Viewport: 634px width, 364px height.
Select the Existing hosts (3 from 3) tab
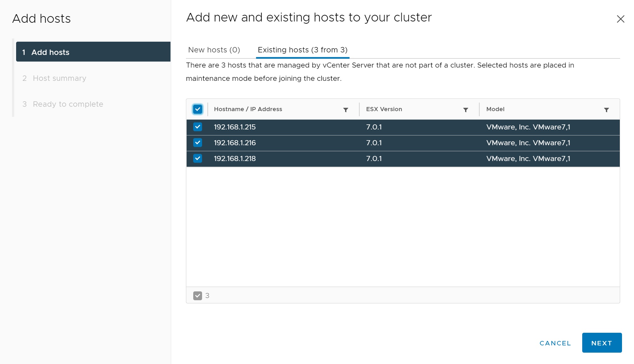(x=302, y=50)
